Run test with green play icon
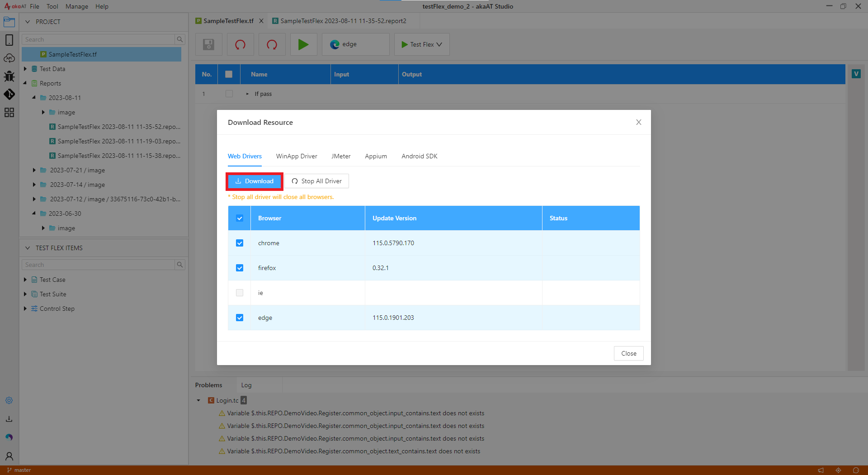868x475 pixels. pos(303,44)
